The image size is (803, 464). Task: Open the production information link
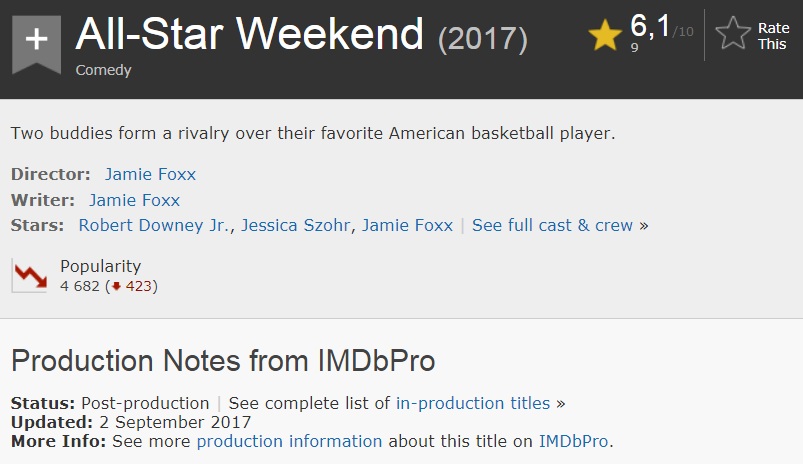pos(289,441)
